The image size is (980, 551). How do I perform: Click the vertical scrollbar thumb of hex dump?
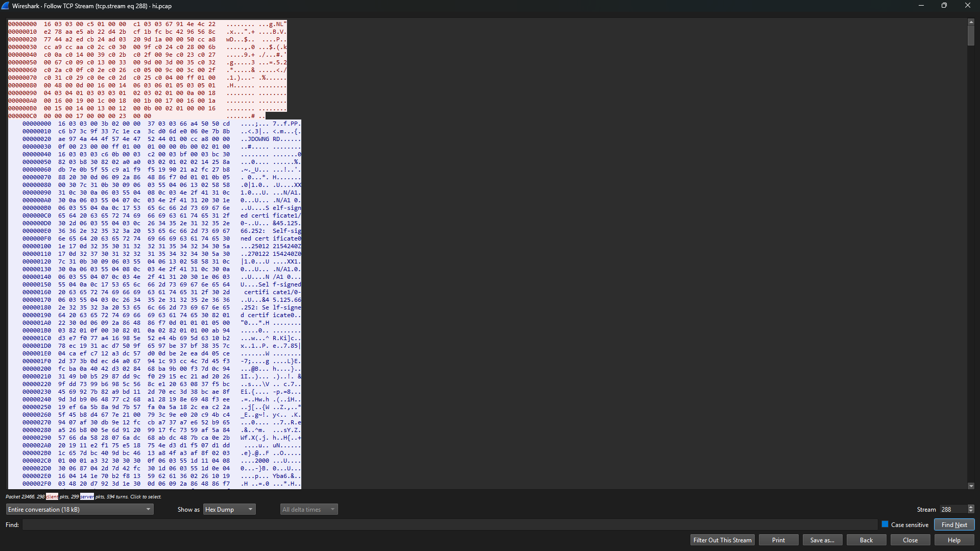coord(971,35)
